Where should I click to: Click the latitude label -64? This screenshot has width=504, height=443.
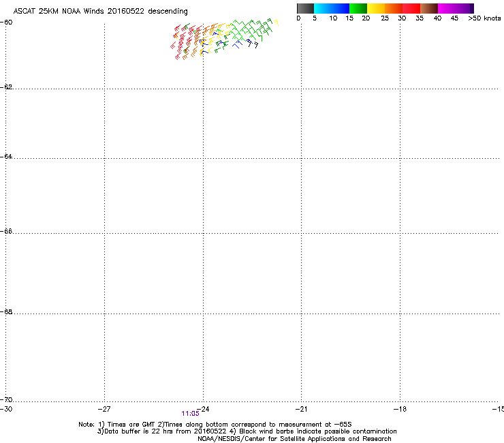click(x=6, y=156)
